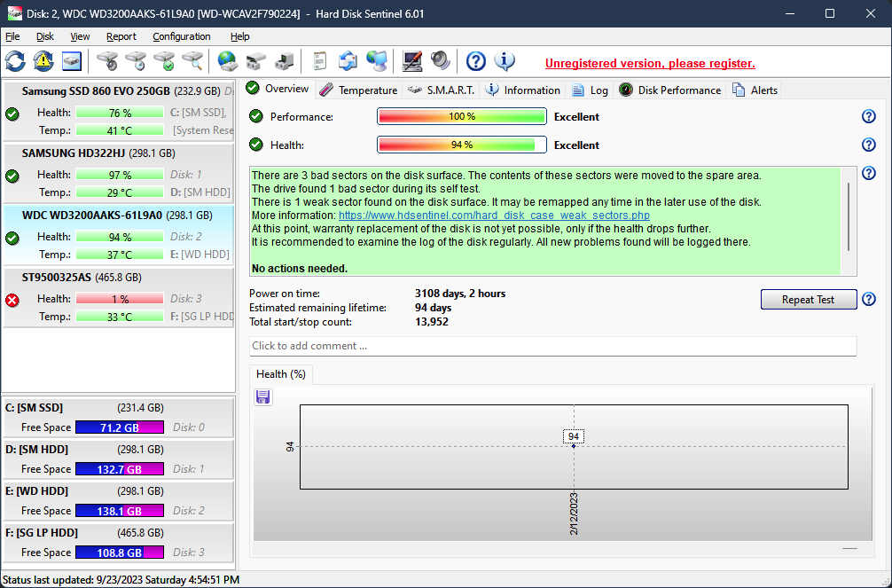892x588 pixels.
Task: Select the D: [SM HDD] partition
Action: click(x=118, y=459)
